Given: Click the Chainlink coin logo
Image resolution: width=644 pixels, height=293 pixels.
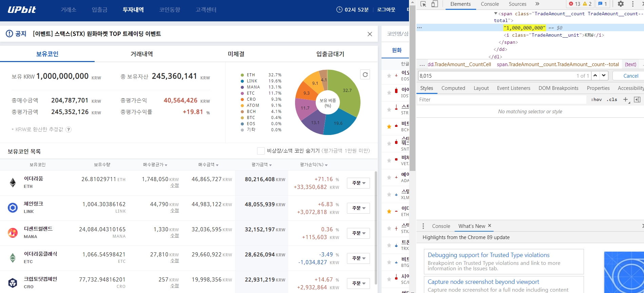Looking at the screenshot, I should pyautogui.click(x=13, y=208).
